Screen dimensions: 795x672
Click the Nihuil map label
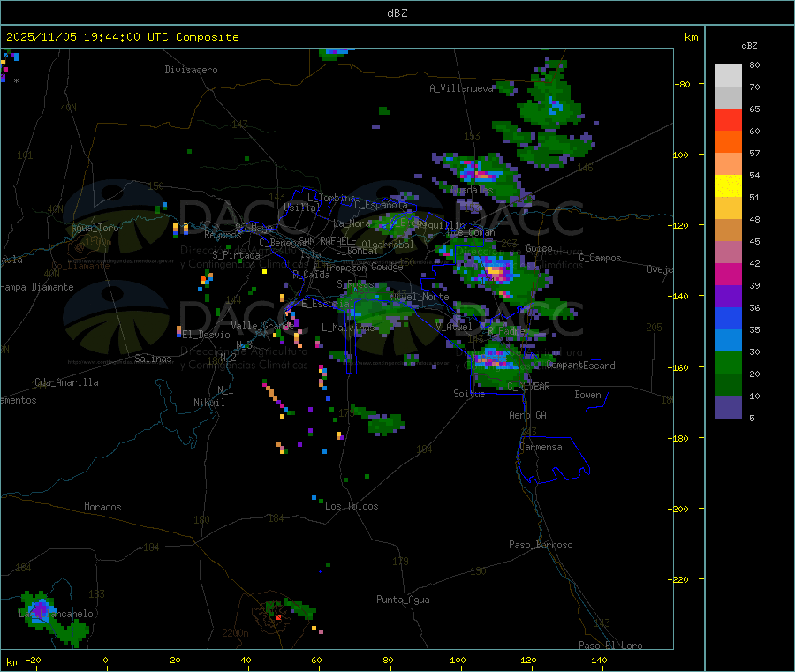(x=208, y=403)
